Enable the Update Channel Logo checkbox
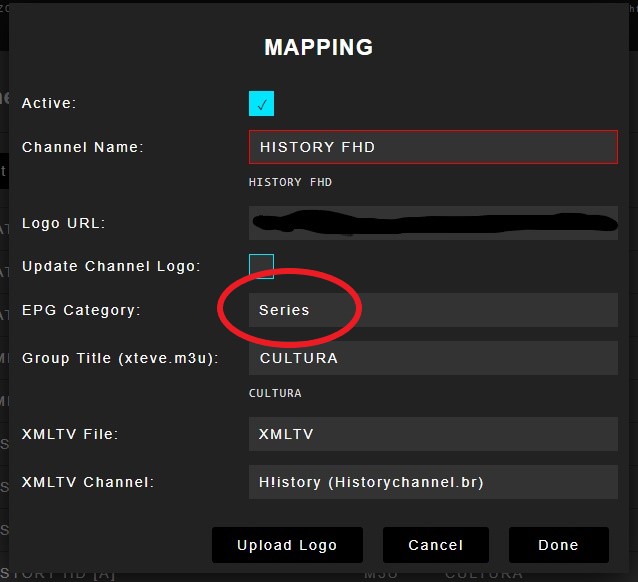638x582 pixels. [x=261, y=266]
